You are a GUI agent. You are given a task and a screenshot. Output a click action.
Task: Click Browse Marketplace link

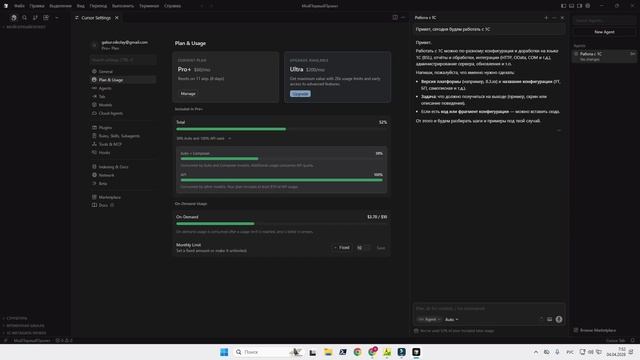(x=595, y=330)
